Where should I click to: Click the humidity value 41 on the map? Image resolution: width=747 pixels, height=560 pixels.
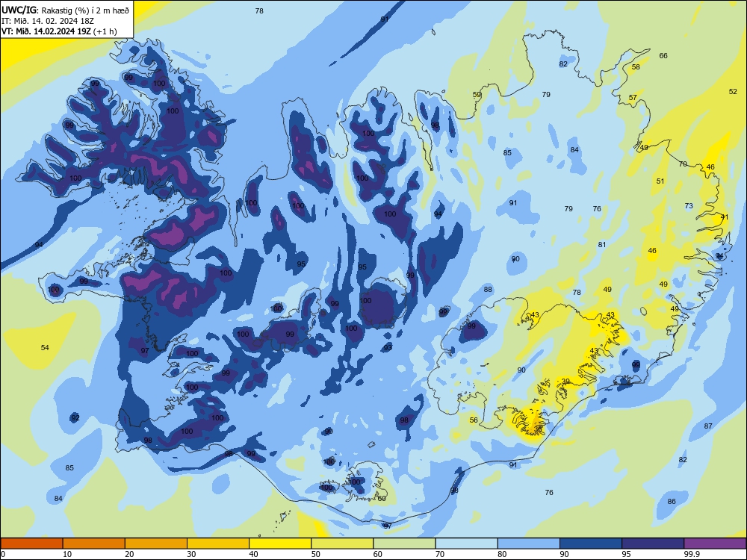point(725,217)
